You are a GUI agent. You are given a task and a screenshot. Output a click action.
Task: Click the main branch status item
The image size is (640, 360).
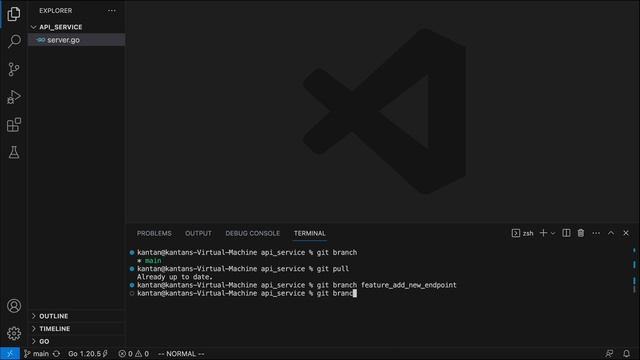pos(36,354)
